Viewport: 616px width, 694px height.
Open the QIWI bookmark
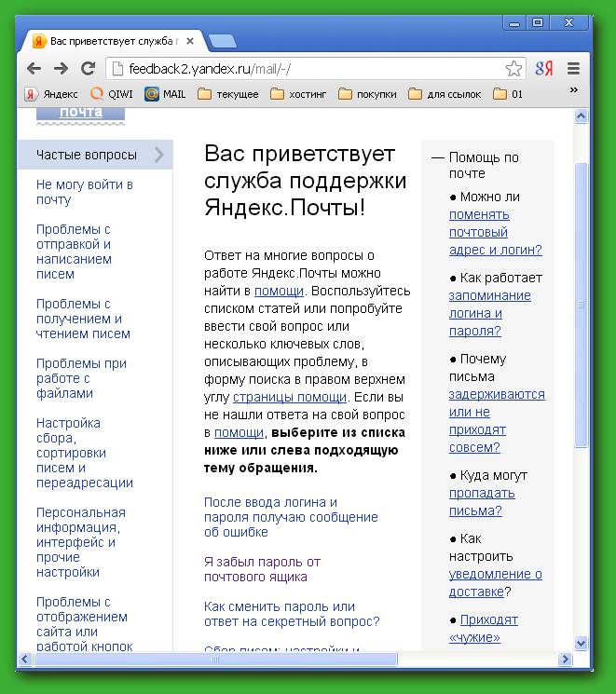pos(112,94)
